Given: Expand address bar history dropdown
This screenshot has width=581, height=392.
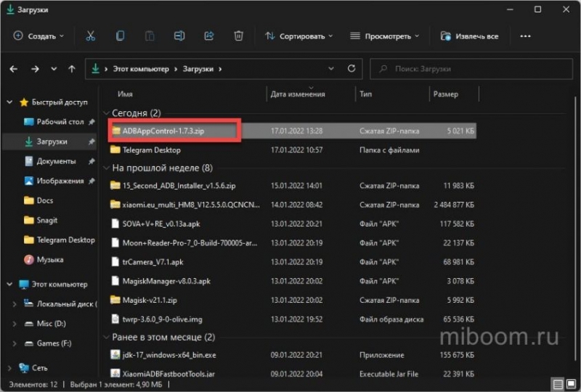Looking at the screenshot, I should point(331,68).
